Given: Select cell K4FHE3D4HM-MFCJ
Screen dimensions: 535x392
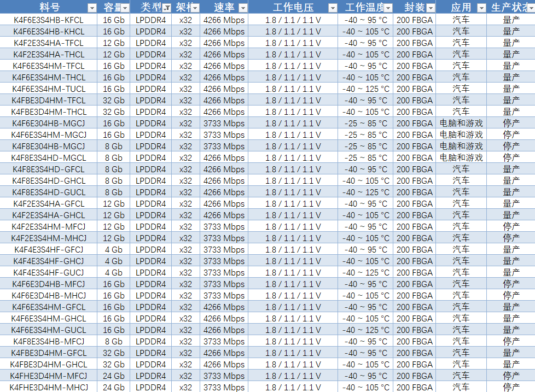Looking at the screenshot, I should 49,376.
